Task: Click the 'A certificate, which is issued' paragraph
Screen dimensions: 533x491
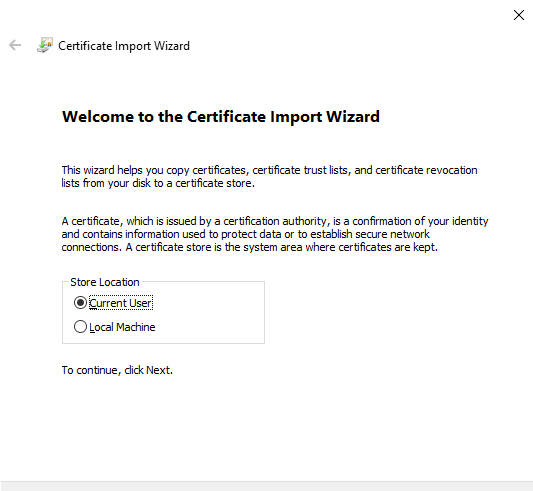Action: point(275,234)
